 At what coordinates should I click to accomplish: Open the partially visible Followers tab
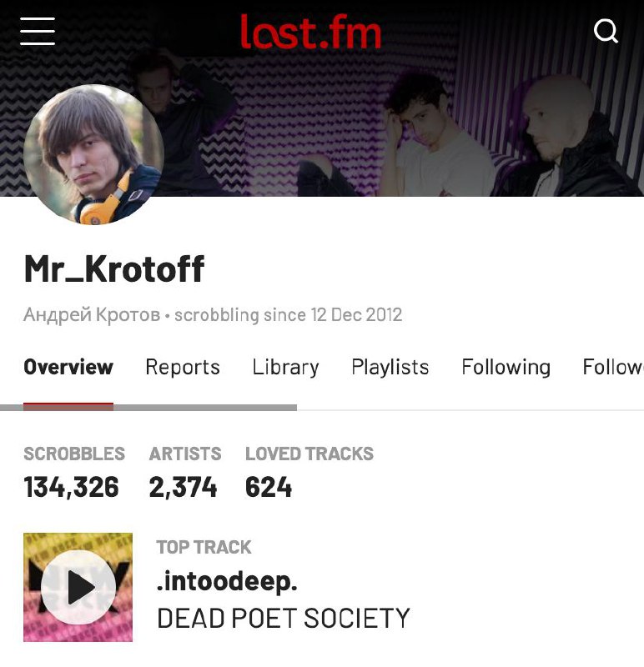pos(613,367)
